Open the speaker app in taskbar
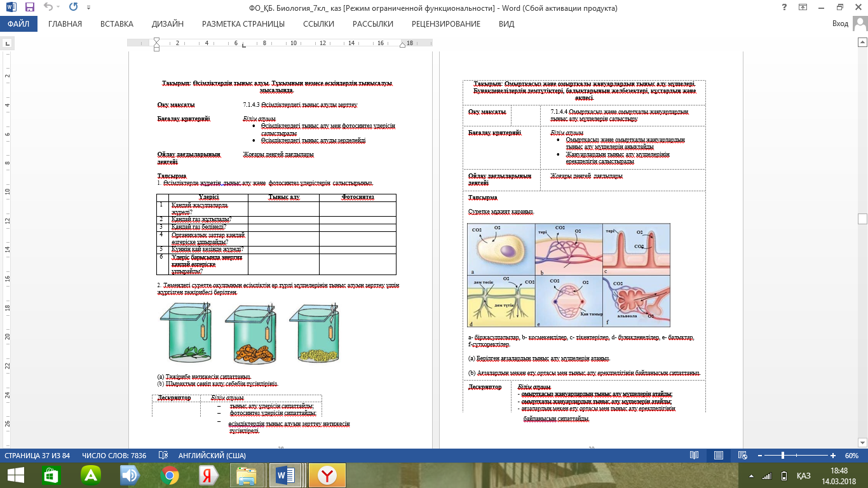 click(x=130, y=475)
